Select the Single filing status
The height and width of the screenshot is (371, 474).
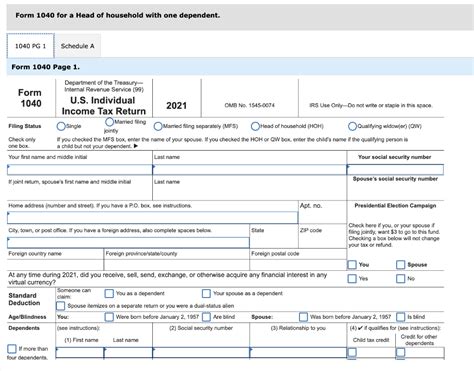coord(61,126)
